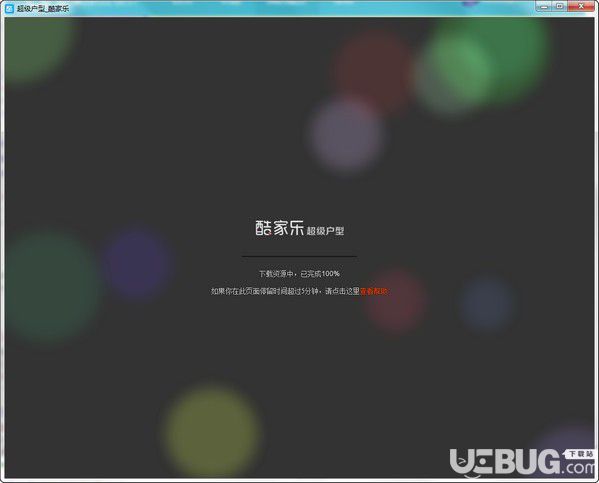Screen dimensions: 599x483
Task: Click the lavender bokeh circle above the logo
Action: click(x=346, y=135)
